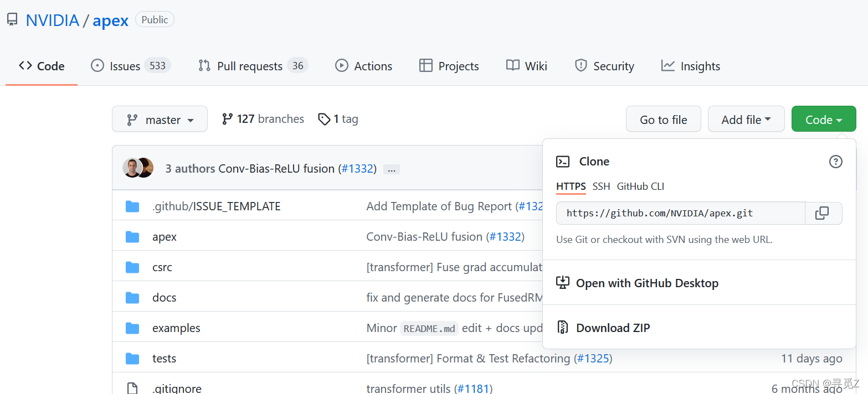Select the GitHub CLI clone tab
The image size is (868, 394).
[x=640, y=186]
